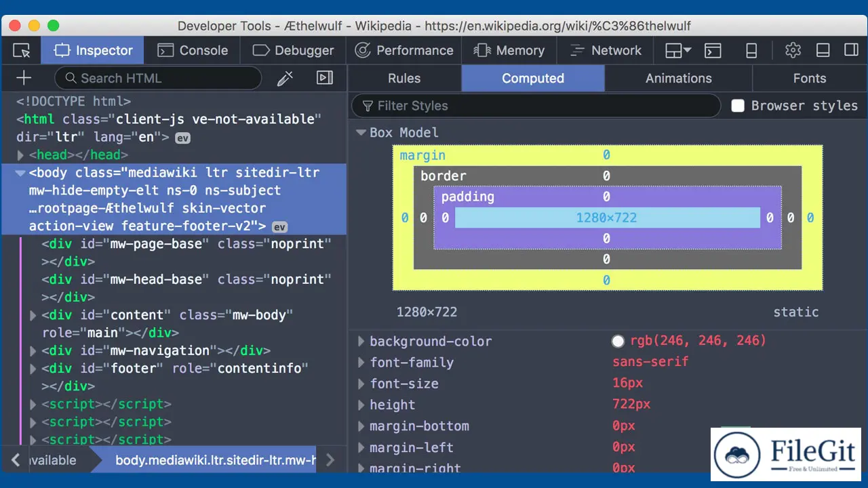Dock developer tools to bottom

[x=823, y=51]
